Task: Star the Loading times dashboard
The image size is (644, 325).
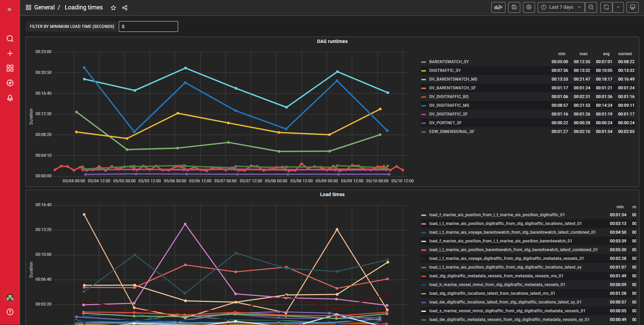Action: click(113, 8)
